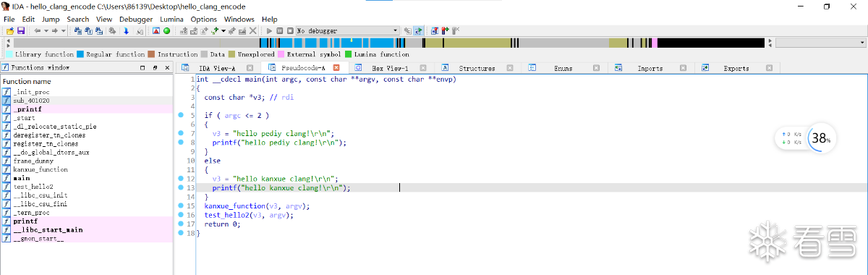This screenshot has height=275, width=868.
Task: Toggle the breakpoint dot on line 17
Action: click(x=181, y=224)
